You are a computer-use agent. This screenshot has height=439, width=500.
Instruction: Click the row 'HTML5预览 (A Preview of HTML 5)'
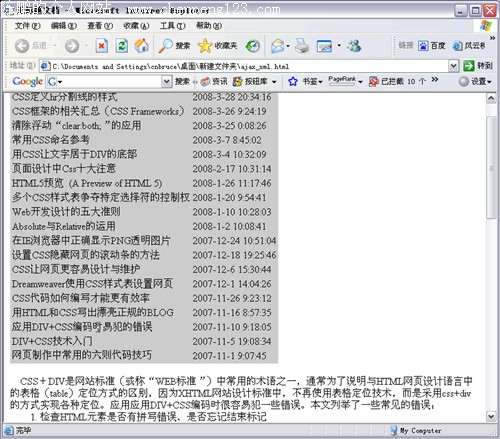coord(144,183)
